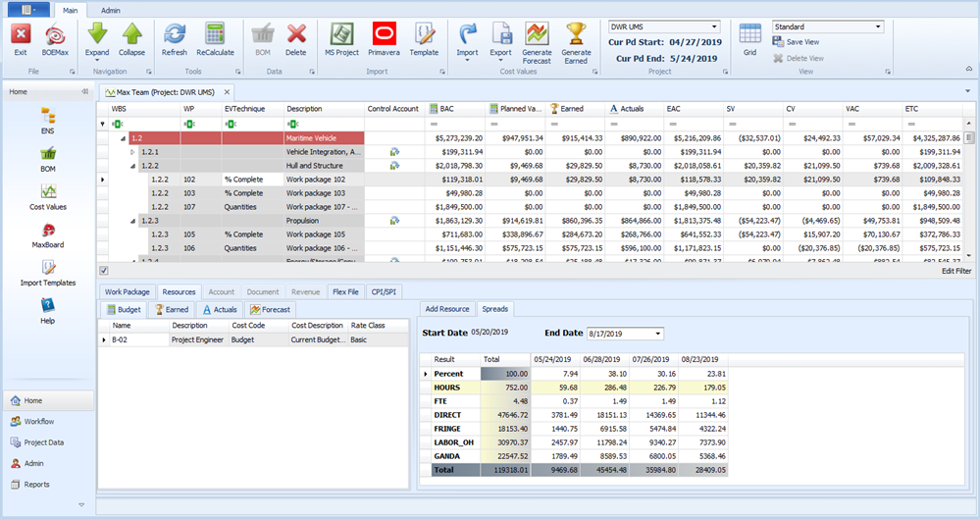Click the BOEMax icon in ribbon
This screenshot has width=980, height=519.
[x=55, y=37]
